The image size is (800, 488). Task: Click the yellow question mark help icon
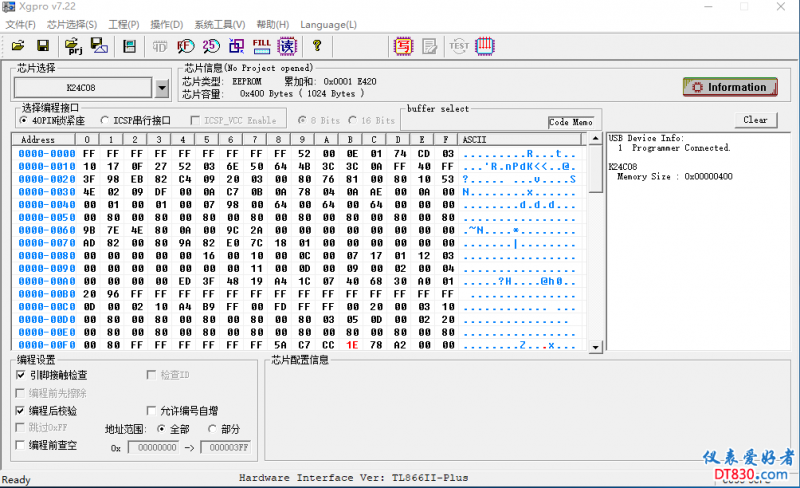tap(317, 45)
